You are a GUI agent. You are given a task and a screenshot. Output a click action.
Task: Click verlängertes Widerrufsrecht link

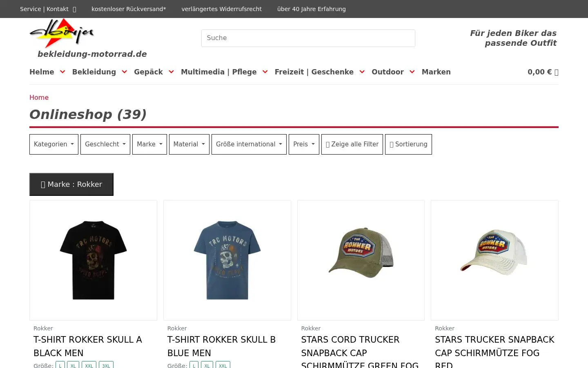[x=221, y=9]
